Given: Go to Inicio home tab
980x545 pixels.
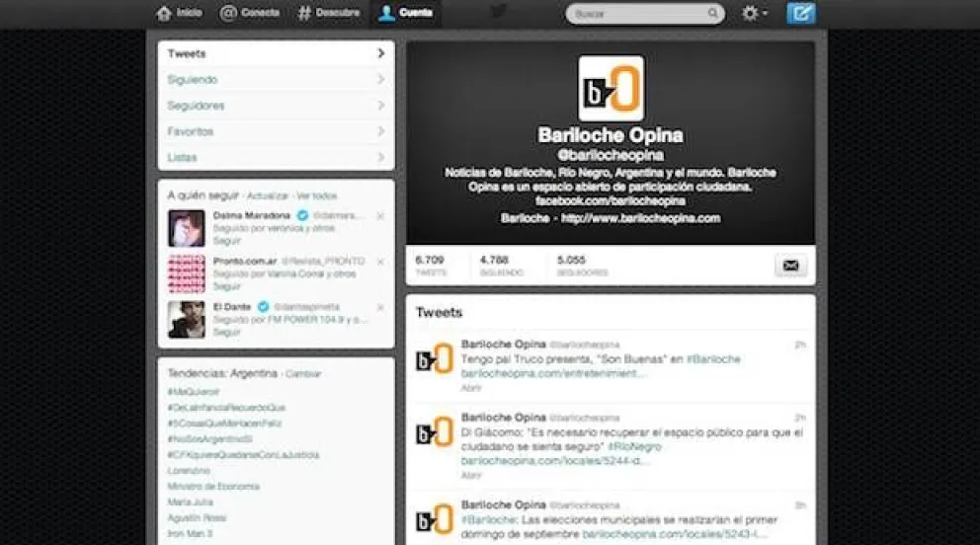Looking at the screenshot, I should pos(180,13).
